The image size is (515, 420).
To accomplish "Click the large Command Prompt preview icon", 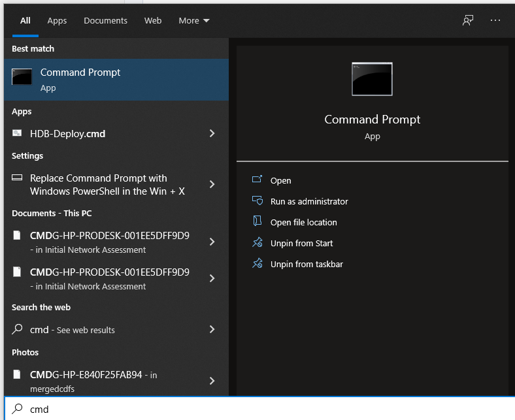I will pyautogui.click(x=372, y=79).
